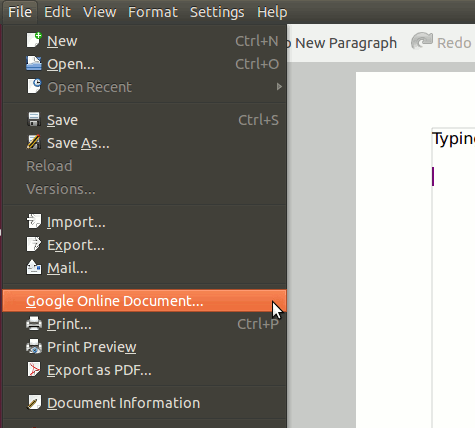
Task: Select the Print Preview entry
Action: 145,347
